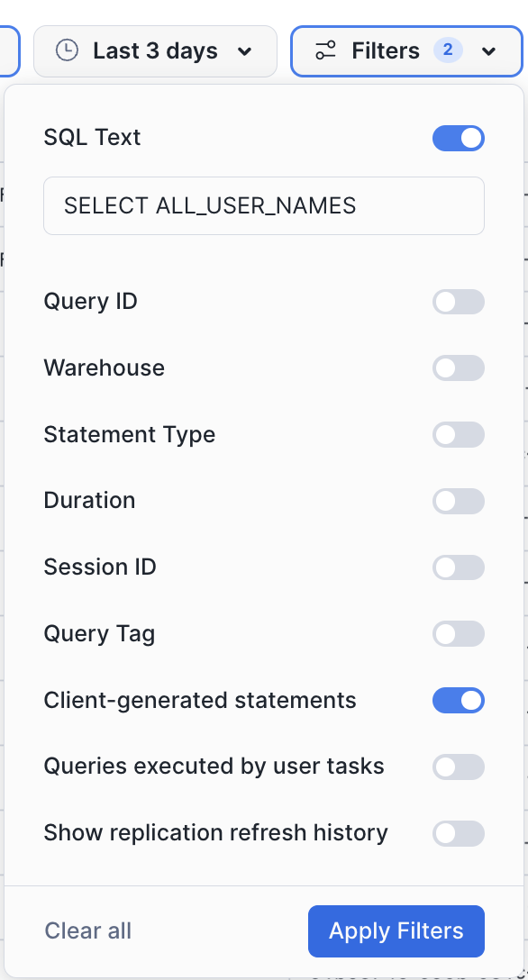Turn on the Query Tag filter
Image resolution: width=528 pixels, height=980 pixels.
[x=458, y=633]
